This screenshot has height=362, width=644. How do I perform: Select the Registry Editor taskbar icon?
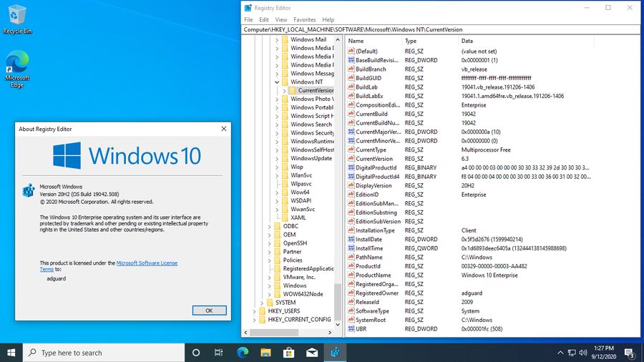pos(335,353)
